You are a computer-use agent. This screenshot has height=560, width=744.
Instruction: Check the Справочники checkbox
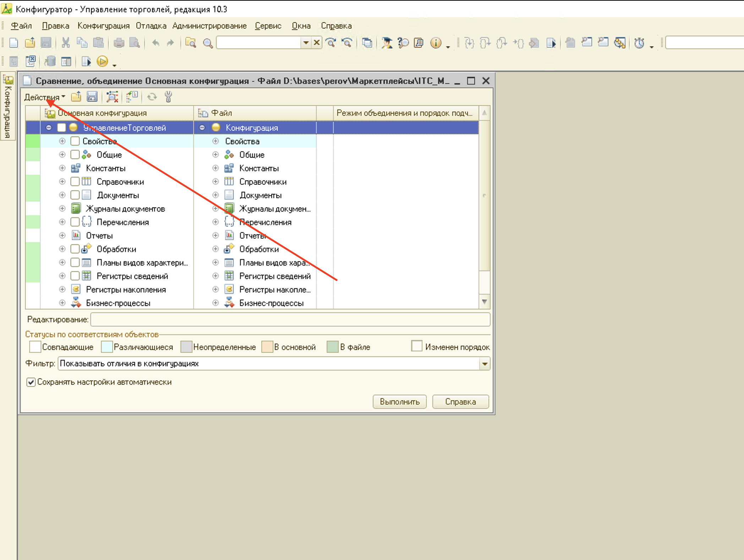[x=75, y=182]
